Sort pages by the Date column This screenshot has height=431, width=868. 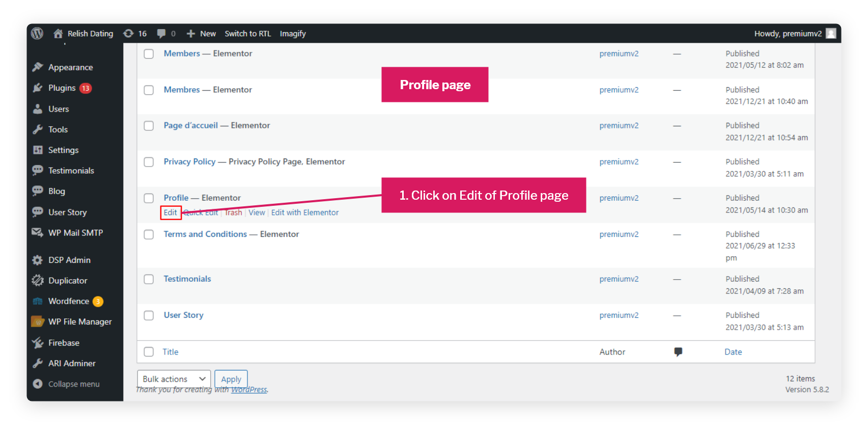coord(733,352)
